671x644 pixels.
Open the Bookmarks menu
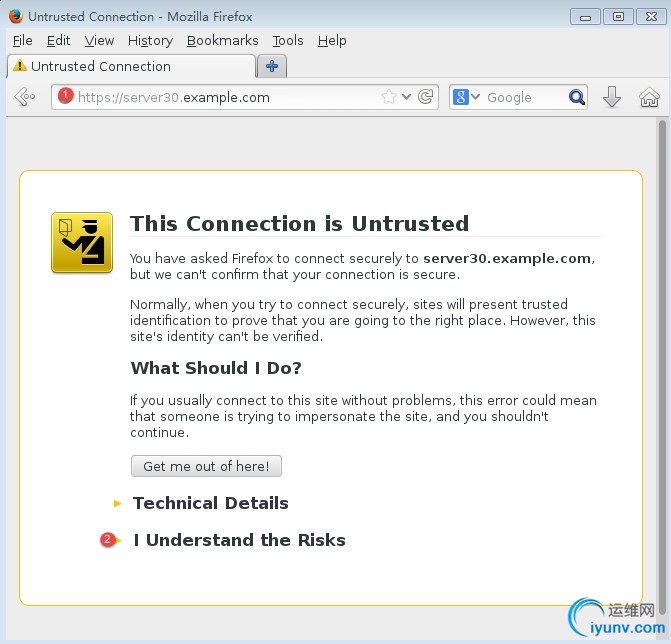tap(223, 41)
